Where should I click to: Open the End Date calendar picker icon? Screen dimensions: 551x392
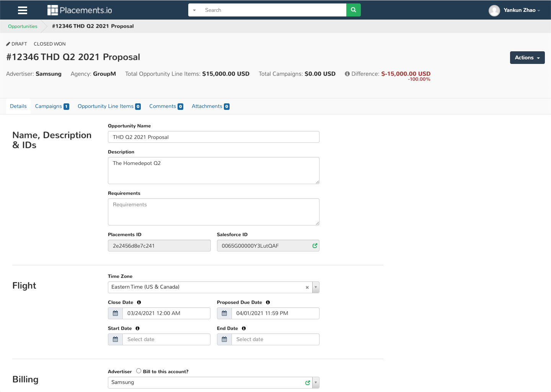tap(225, 340)
